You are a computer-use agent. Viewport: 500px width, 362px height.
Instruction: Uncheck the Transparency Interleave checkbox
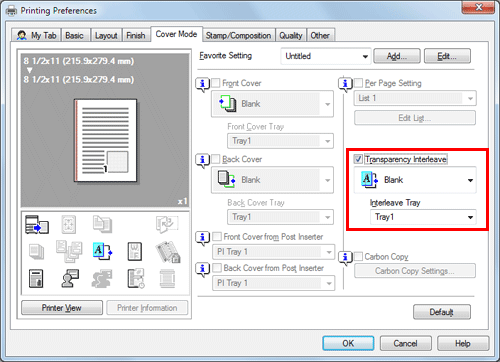pos(358,159)
